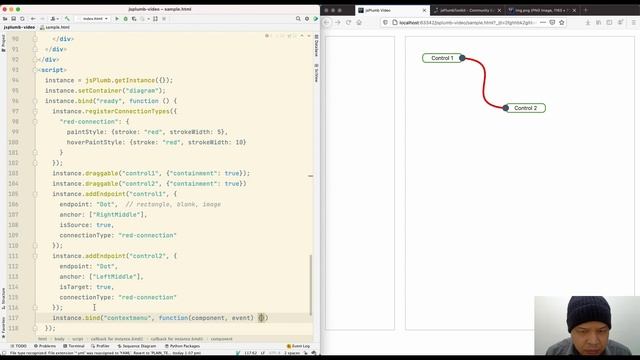Click the Build hammer icon
The height and width of the screenshot is (360, 640).
[67, 19]
